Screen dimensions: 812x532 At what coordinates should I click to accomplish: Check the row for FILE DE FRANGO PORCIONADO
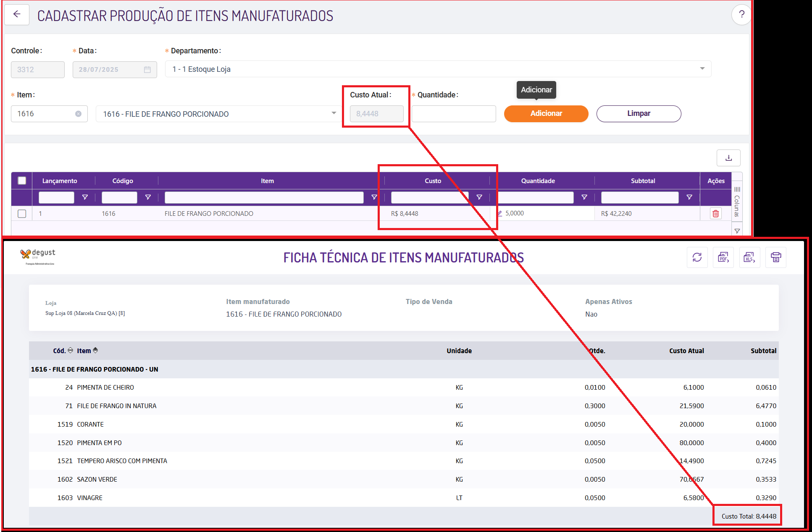22,214
